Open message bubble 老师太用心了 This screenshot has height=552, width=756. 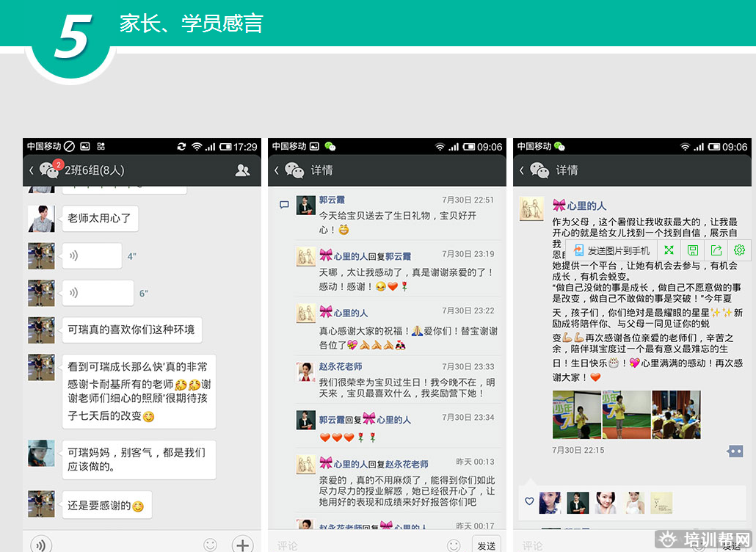[x=100, y=219]
